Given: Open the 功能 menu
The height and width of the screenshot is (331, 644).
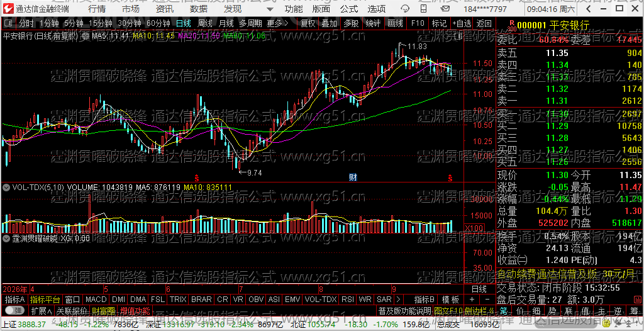Looking at the screenshot, I should pos(294,9).
